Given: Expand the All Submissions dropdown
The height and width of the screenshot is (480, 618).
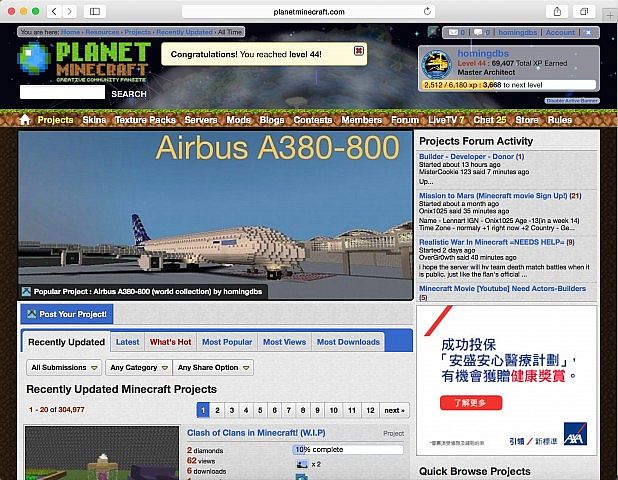Looking at the screenshot, I should [x=64, y=367].
